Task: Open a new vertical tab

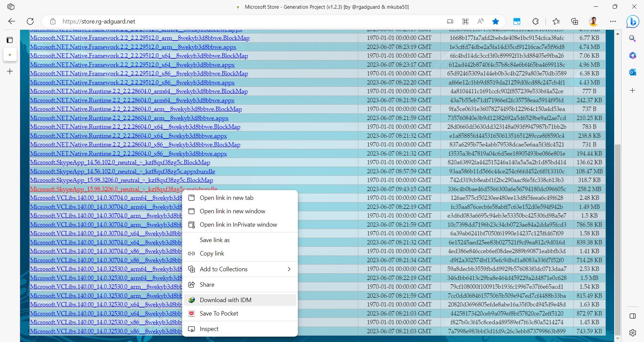Action: pos(10,71)
